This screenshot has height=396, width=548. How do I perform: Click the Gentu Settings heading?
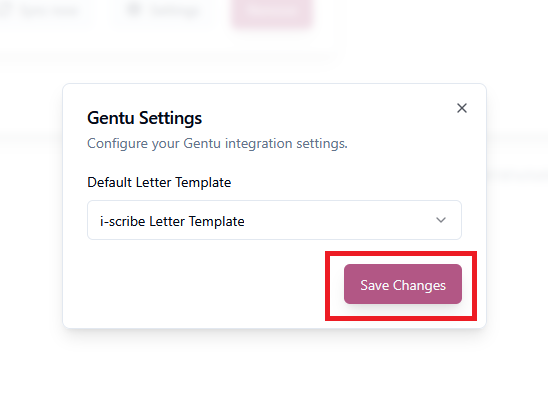click(144, 118)
